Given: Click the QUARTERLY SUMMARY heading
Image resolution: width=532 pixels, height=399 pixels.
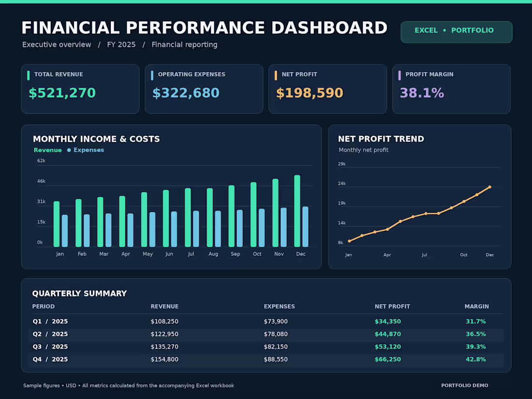Looking at the screenshot, I should click(79, 294).
